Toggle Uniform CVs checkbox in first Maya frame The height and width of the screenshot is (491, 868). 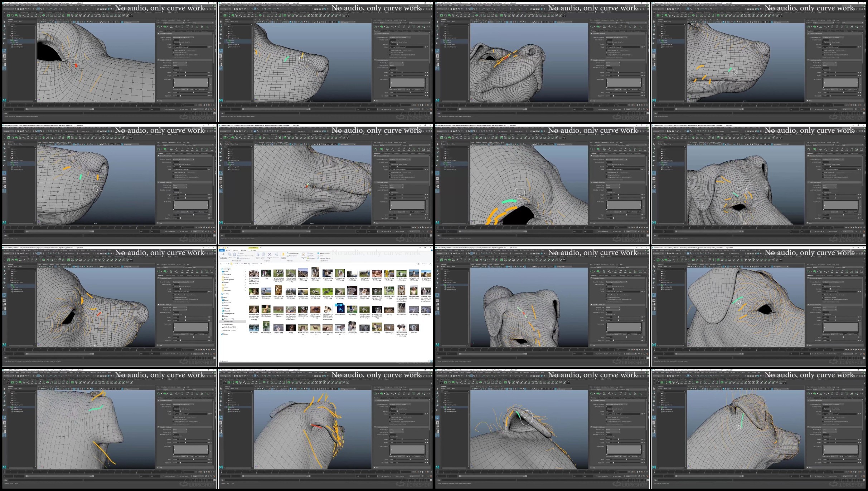tap(173, 70)
